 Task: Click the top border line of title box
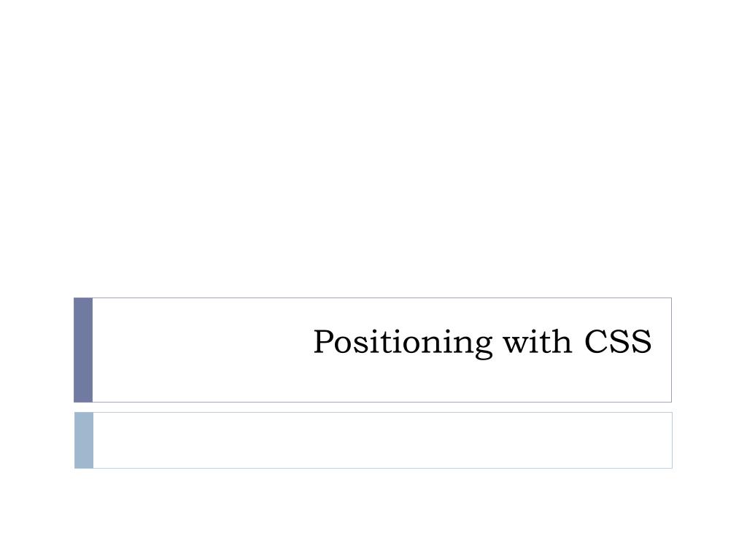click(382, 298)
